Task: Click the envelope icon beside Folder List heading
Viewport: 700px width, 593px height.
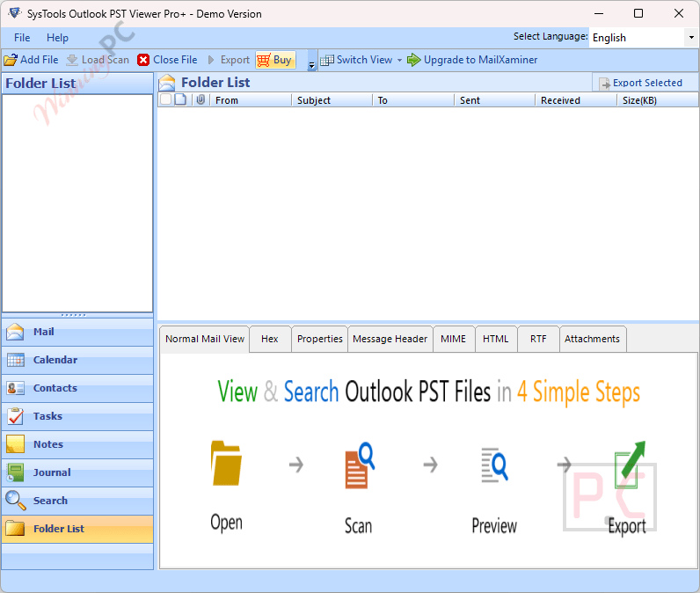Action: pyautogui.click(x=167, y=83)
